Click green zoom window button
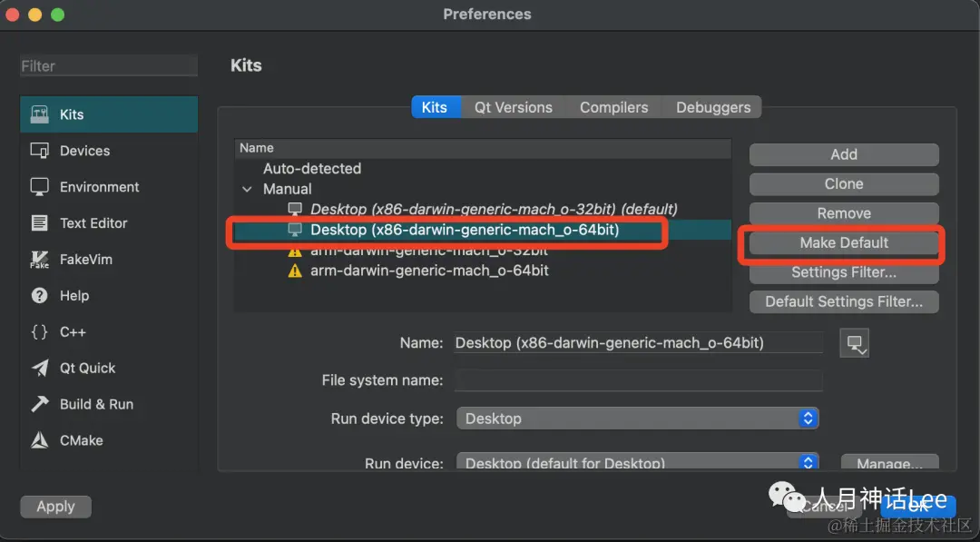 [57, 15]
